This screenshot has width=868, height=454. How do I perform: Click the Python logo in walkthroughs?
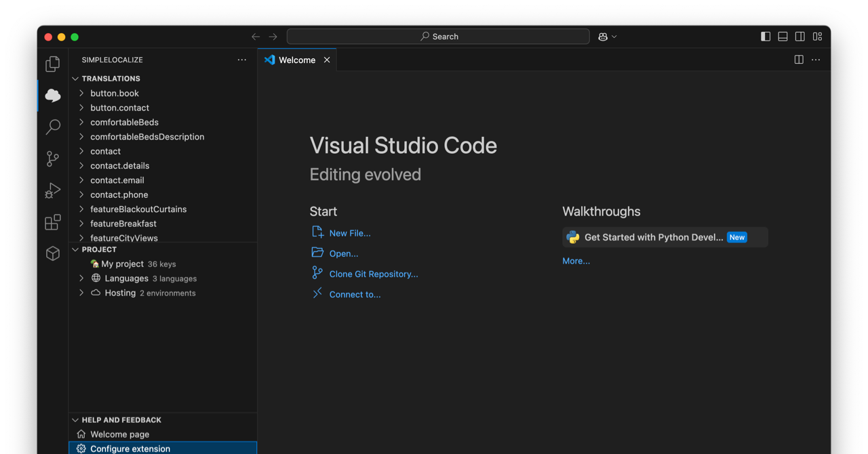click(x=573, y=237)
